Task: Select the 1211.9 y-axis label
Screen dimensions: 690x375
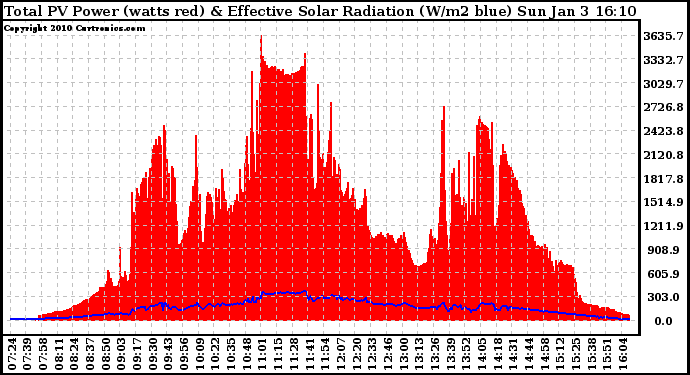Action: 664,226
